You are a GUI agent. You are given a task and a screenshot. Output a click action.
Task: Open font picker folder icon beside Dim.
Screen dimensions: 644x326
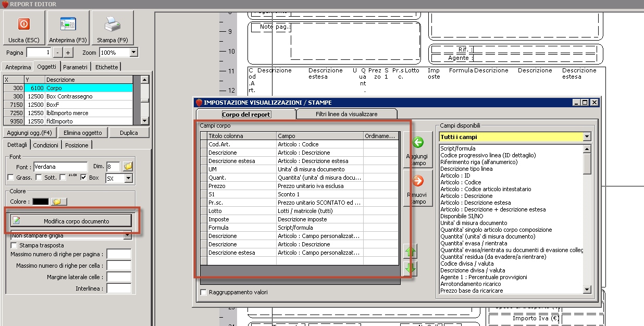coord(128,167)
